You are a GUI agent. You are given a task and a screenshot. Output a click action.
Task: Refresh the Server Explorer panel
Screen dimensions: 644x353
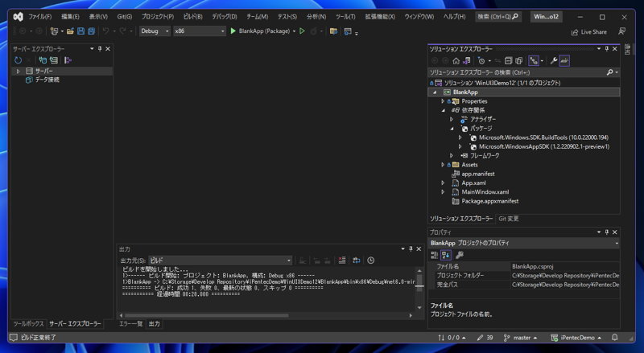[x=18, y=60]
